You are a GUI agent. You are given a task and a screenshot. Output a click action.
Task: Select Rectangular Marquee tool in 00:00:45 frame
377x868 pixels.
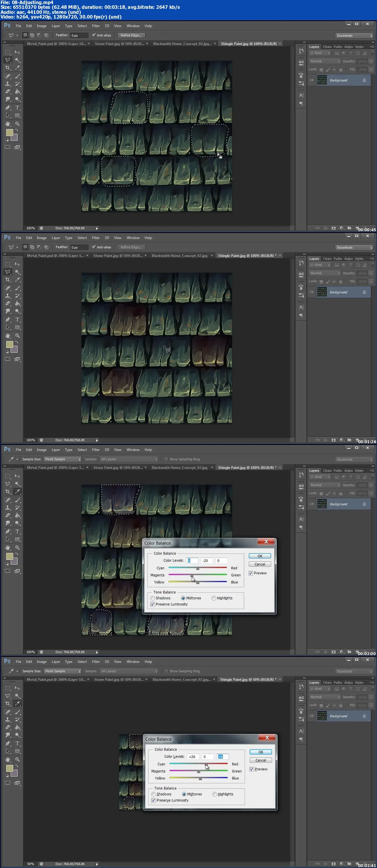[7, 52]
